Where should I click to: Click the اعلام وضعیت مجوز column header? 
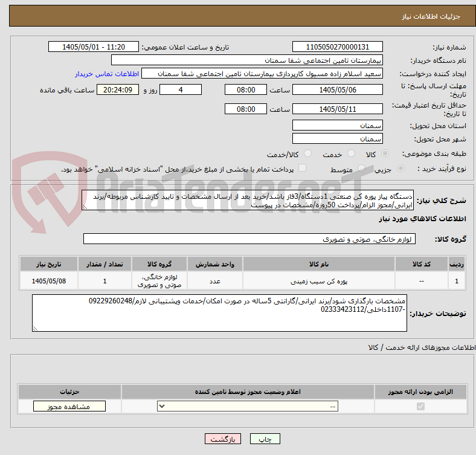[248, 392]
